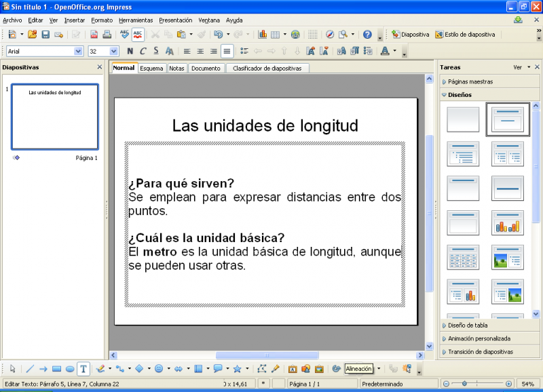Screen dimensions: 543x392
Task: Insert a smiley symbol shape
Action: [x=159, y=369]
